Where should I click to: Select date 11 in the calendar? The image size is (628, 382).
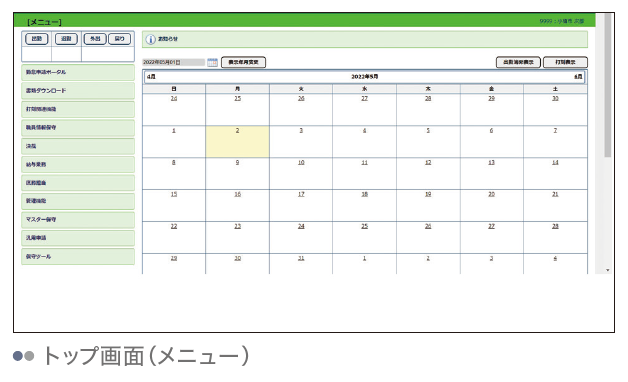364,163
